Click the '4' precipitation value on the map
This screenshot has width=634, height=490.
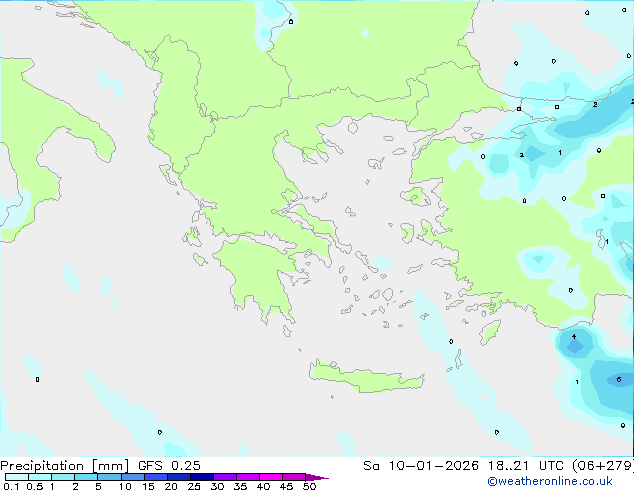click(x=574, y=336)
